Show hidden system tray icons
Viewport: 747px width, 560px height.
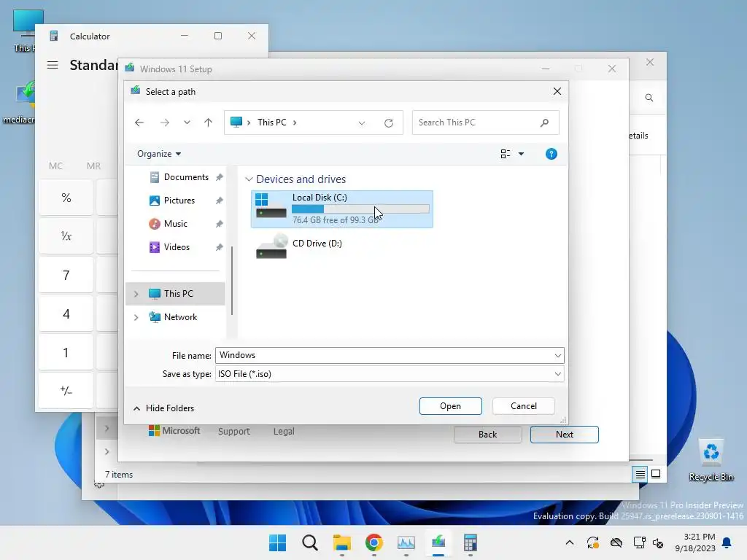(569, 542)
